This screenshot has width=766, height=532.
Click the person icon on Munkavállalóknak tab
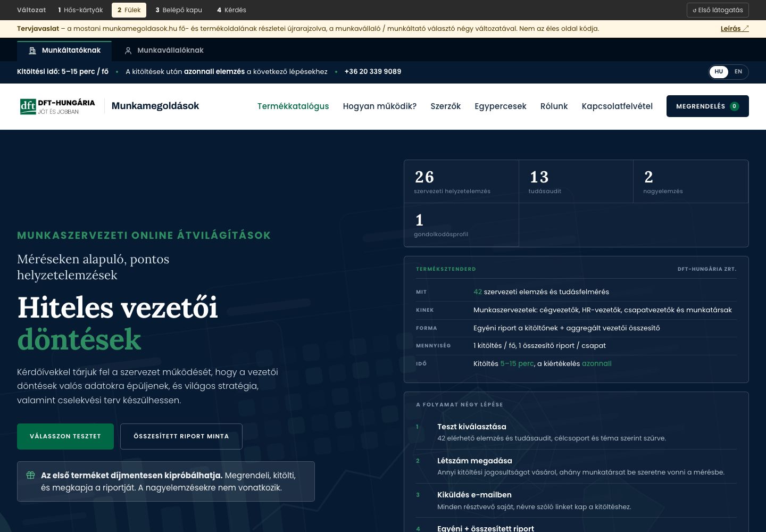click(128, 51)
